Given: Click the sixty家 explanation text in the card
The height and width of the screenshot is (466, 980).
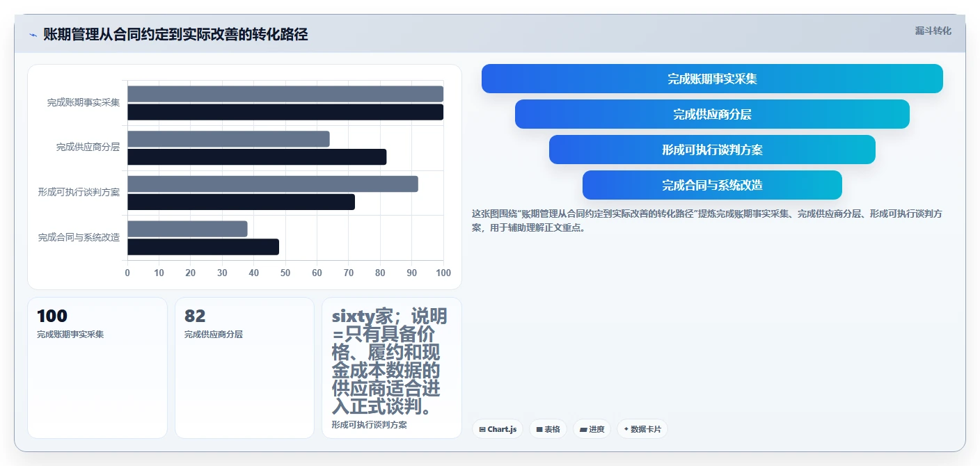Looking at the screenshot, I should (390, 362).
